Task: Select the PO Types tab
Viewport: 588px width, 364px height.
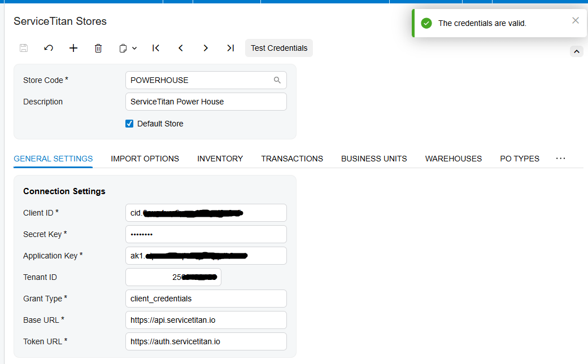Action: (520, 159)
